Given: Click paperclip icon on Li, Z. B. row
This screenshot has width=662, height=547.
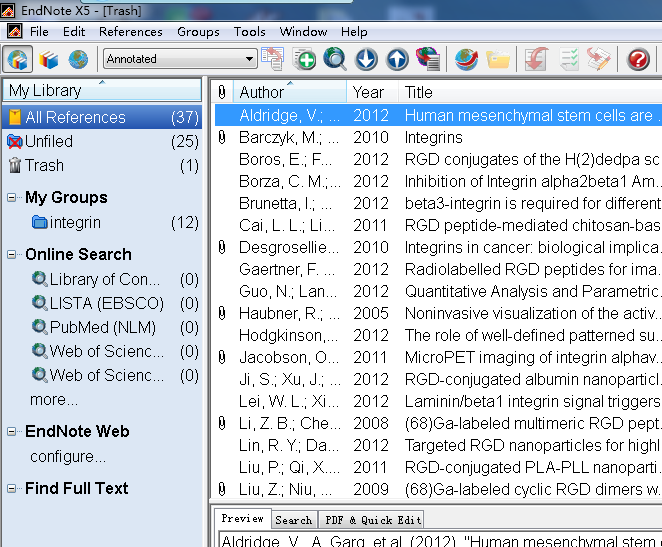Looking at the screenshot, I should click(x=222, y=423).
